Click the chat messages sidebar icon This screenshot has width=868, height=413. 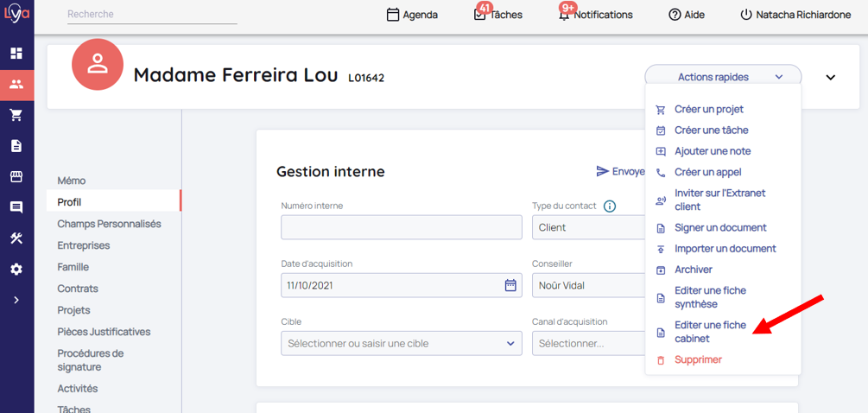coord(16,207)
